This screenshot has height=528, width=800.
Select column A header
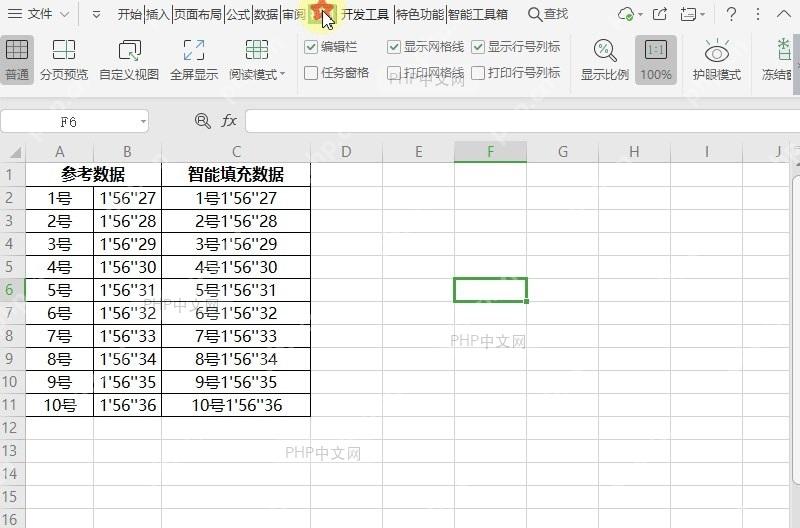point(60,152)
